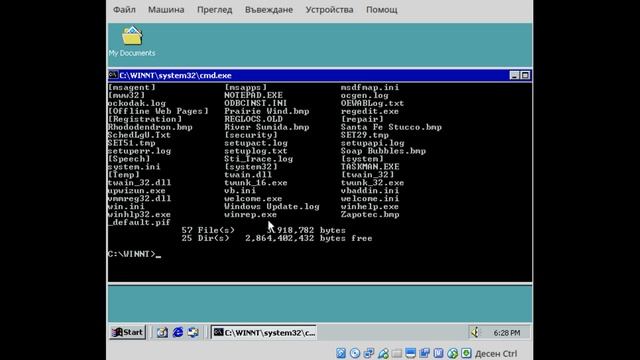640x360 pixels.
Task: Click the [system32] directory entry
Action: tap(251, 167)
